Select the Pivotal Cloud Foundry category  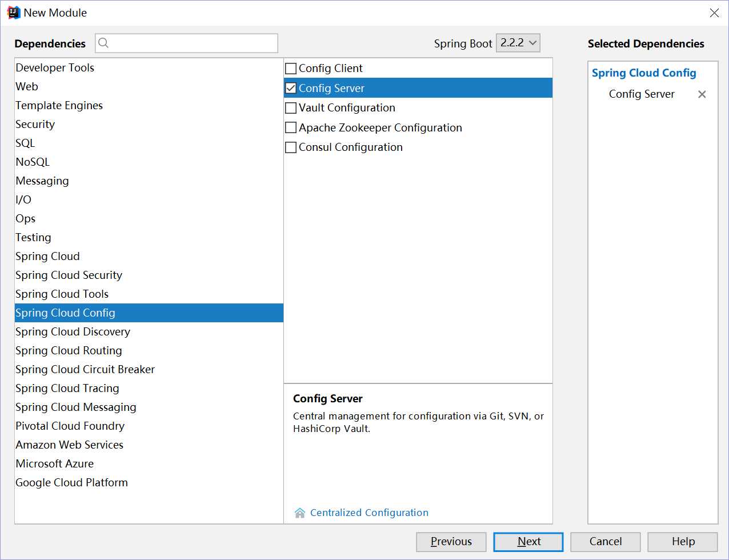click(149, 426)
